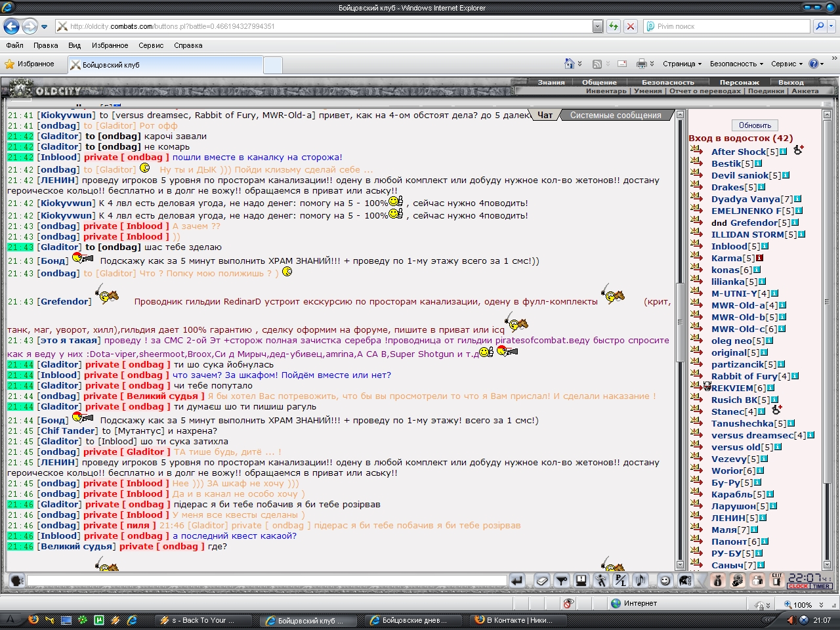840x630 pixels.
Task: Open the Избранное menu in menu bar
Action: tap(110, 45)
